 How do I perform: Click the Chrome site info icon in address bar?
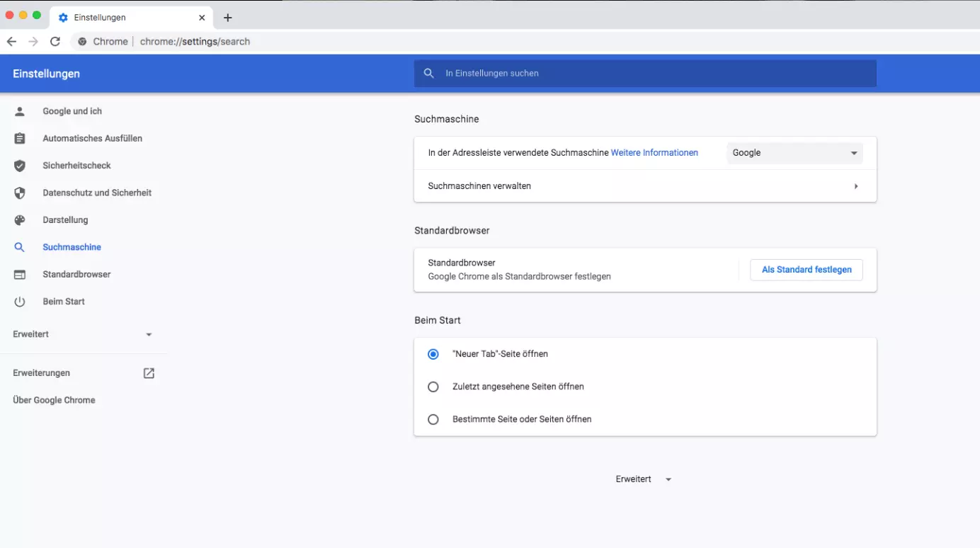tap(83, 42)
